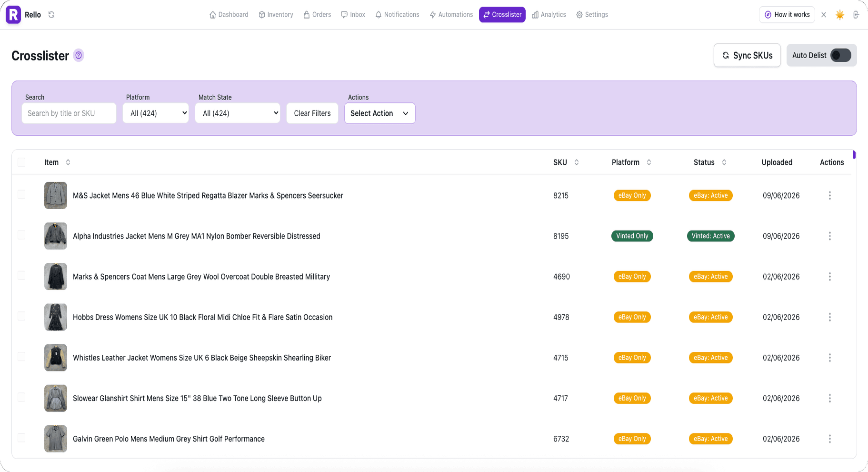This screenshot has height=472, width=868.
Task: Toggle the Auto Delist switch
Action: pyautogui.click(x=841, y=55)
